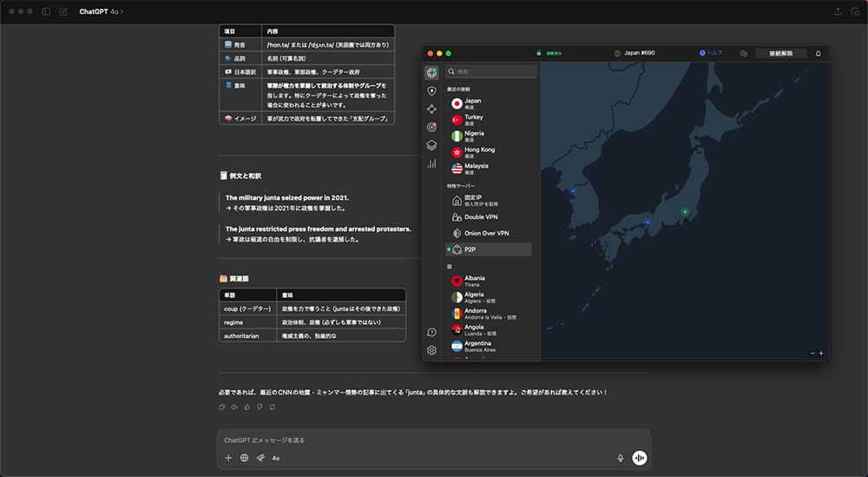The height and width of the screenshot is (477, 868).
Task: Select Nigeria from recent connections
Action: pyautogui.click(x=490, y=136)
